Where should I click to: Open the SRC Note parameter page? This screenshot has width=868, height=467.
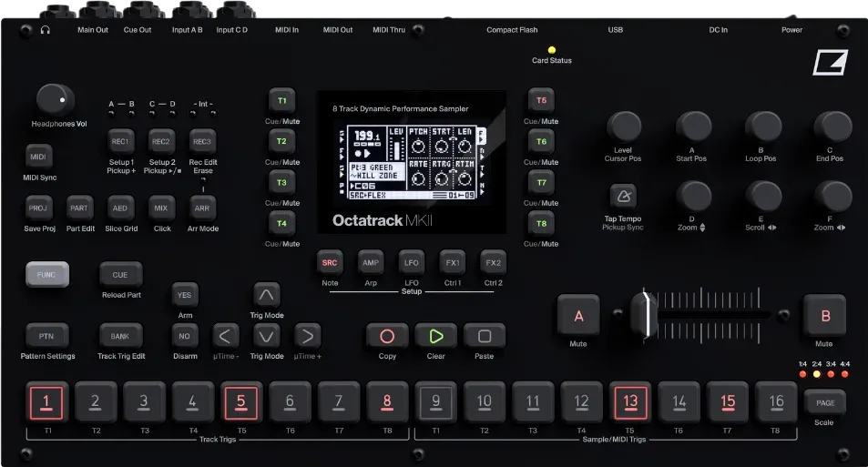pos(330,263)
